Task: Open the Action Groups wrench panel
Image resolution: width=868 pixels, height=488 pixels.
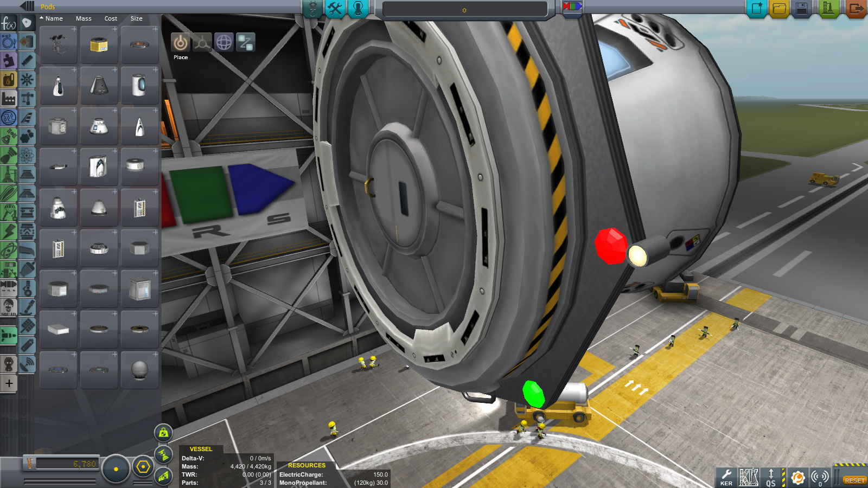Action: pos(335,8)
